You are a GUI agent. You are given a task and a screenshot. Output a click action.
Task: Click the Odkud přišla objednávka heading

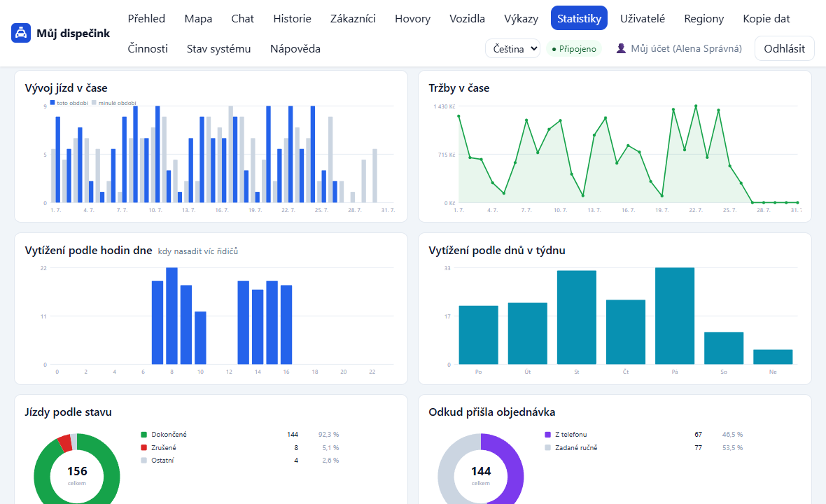[492, 412]
